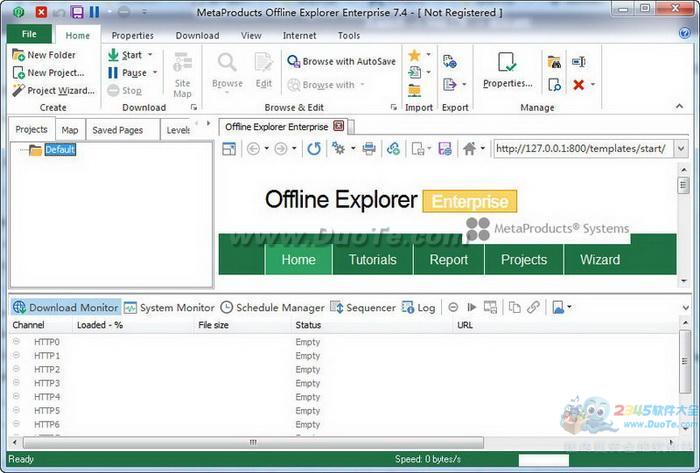Open the Wizard link on start page
Image resolution: width=700 pixels, height=473 pixels.
click(600, 259)
